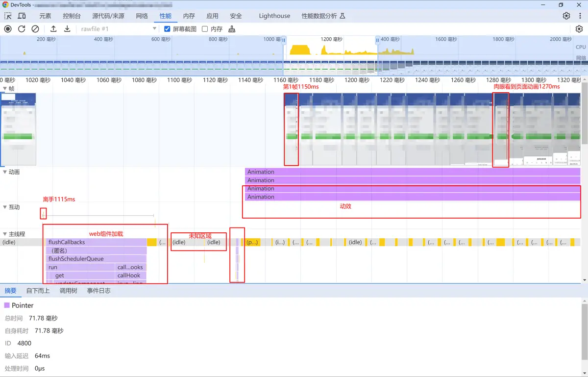Select the flushSchedulerQueue entry

(x=97, y=259)
